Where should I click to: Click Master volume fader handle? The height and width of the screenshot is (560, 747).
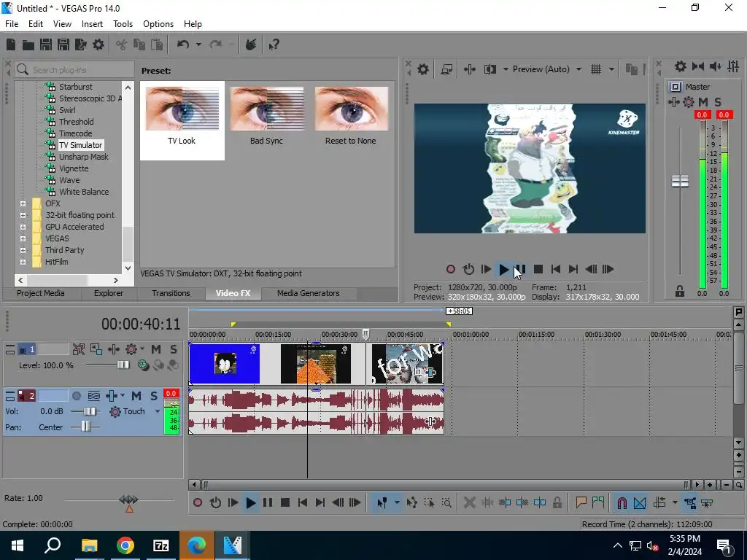click(x=680, y=182)
